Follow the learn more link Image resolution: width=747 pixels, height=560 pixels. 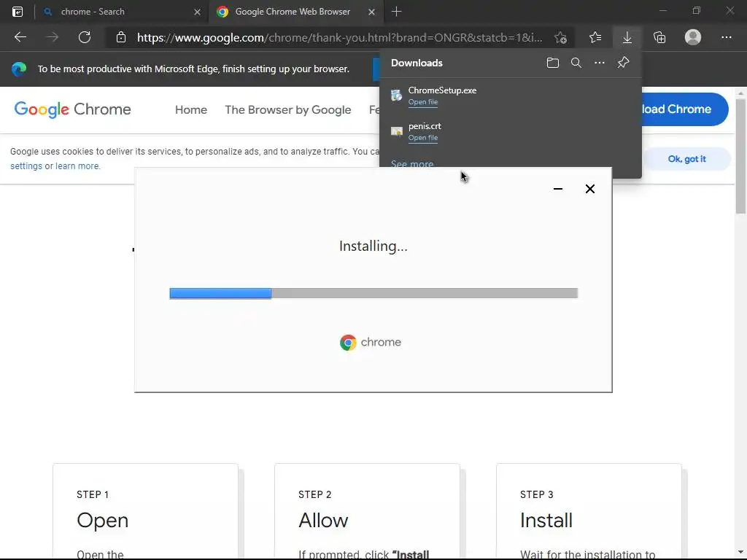click(x=77, y=166)
